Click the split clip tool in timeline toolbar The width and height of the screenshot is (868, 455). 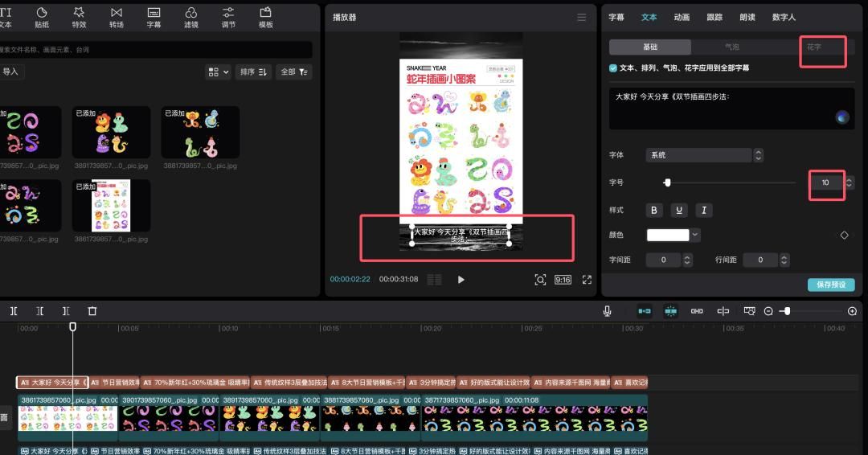(x=14, y=311)
